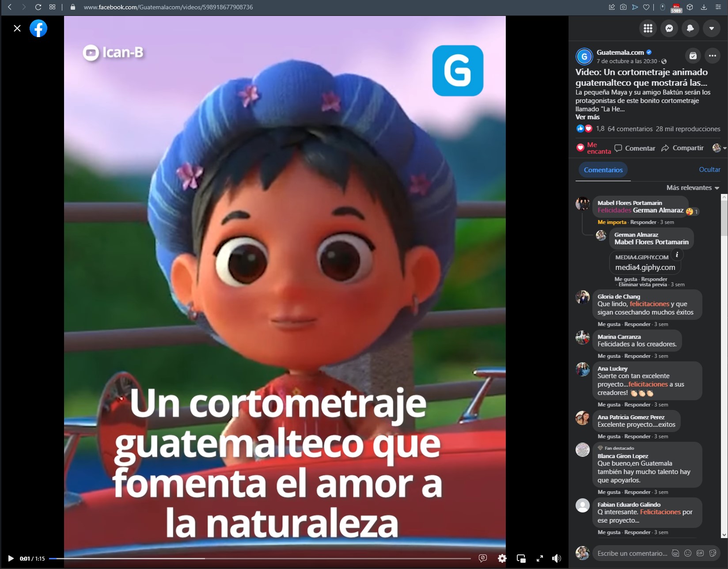Open the Más relevantes sort dropdown
728x569 pixels.
tap(693, 188)
